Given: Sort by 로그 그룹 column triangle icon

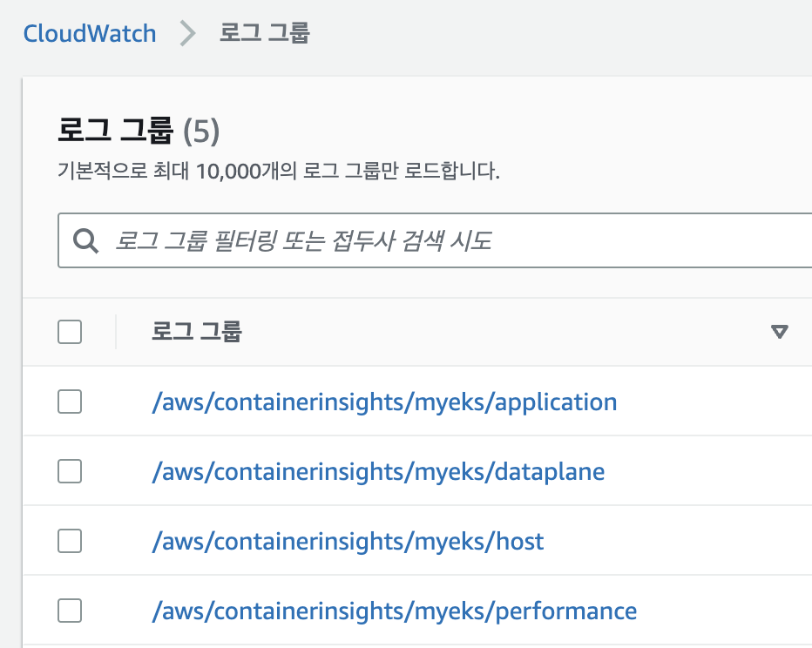Looking at the screenshot, I should pyautogui.click(x=779, y=332).
